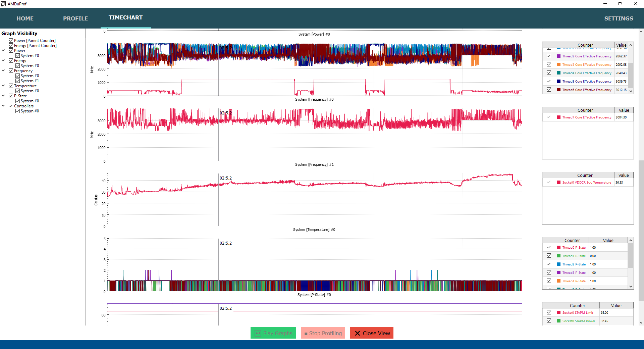Restore down the AMDuProf window
The image size is (644, 349).
[620, 4]
